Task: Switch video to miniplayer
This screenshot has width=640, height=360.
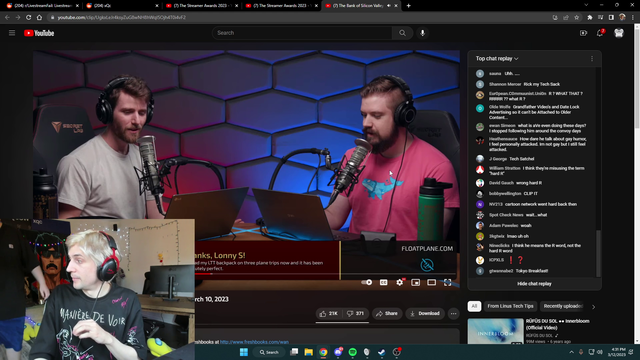Action: coord(416,282)
